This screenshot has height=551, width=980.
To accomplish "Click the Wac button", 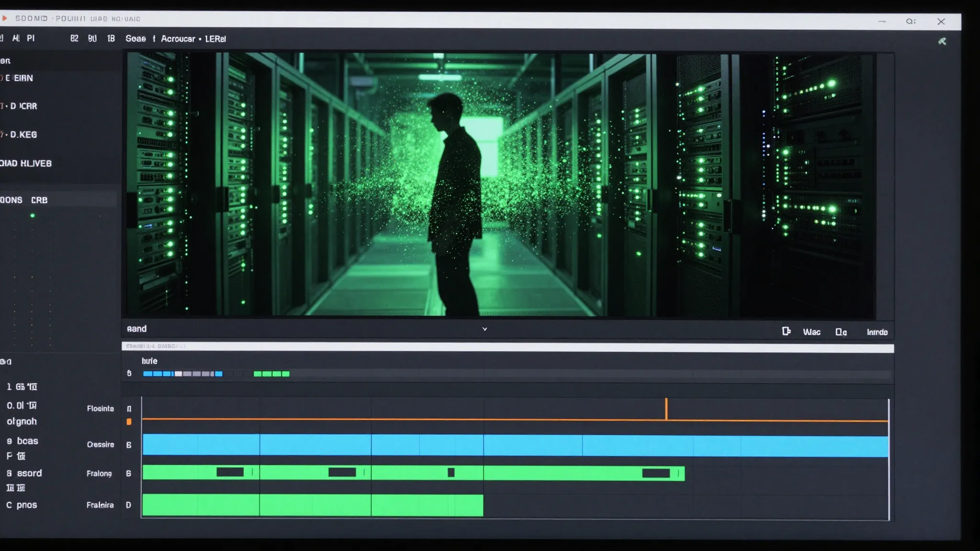I will (812, 332).
